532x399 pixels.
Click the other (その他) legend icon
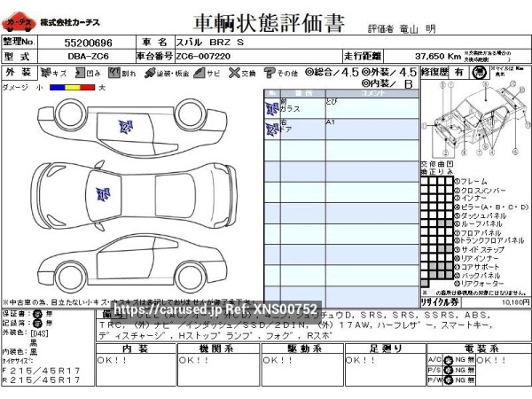[x=269, y=74]
